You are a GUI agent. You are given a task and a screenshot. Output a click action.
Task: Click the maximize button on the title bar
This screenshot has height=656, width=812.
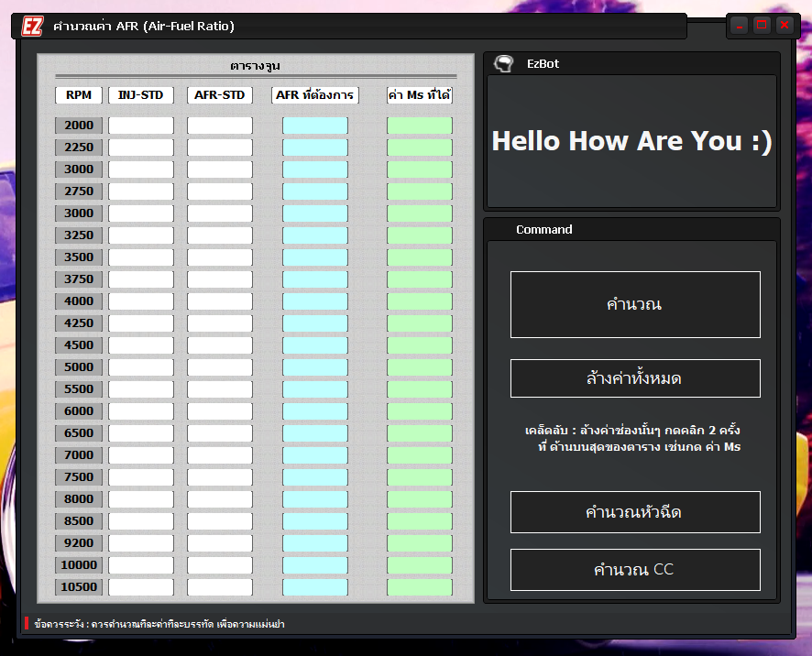click(761, 25)
